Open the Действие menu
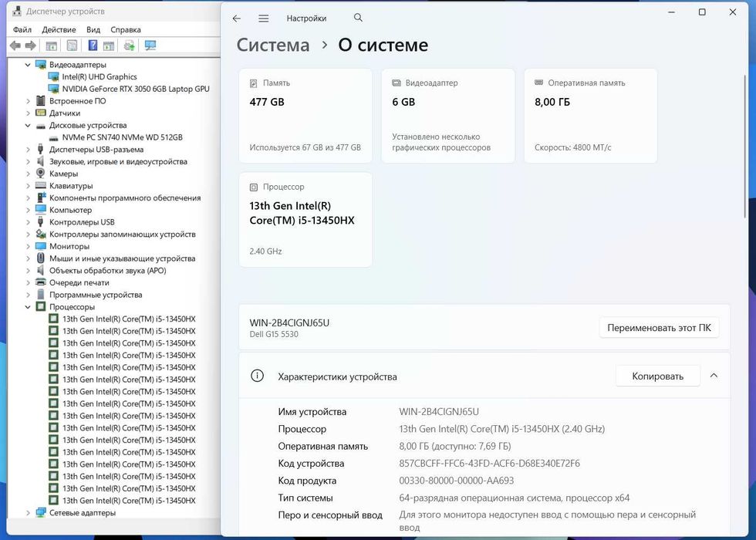The height and width of the screenshot is (540, 756). 59,29
